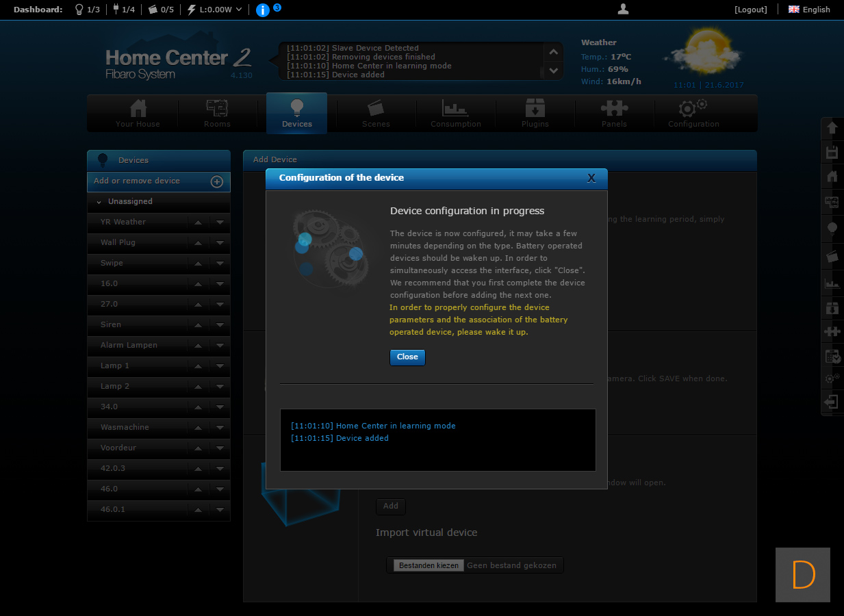Screen dimensions: 844x616
Task: Open the Consumption tab
Action: (x=456, y=114)
